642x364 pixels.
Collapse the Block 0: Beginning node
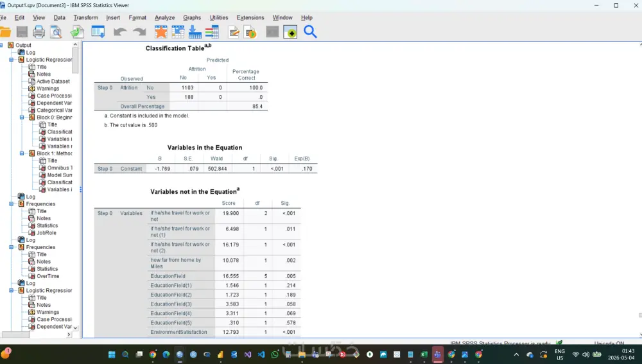22,117
